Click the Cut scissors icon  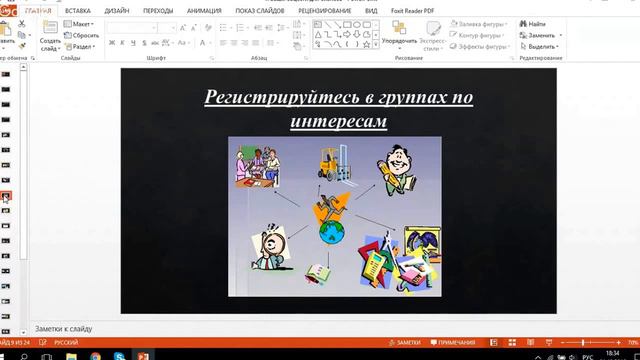22,24
